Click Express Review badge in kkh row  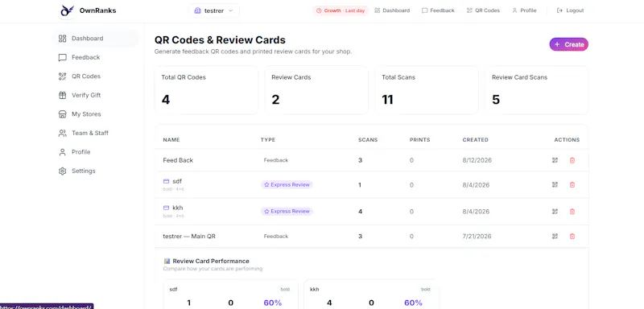(x=287, y=212)
